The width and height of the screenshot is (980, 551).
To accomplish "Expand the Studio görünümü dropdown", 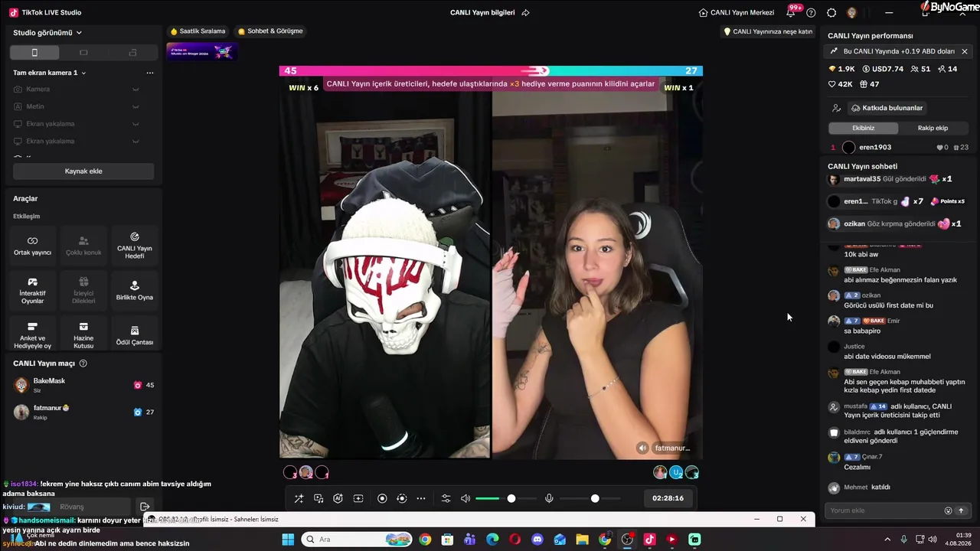I will pyautogui.click(x=47, y=33).
